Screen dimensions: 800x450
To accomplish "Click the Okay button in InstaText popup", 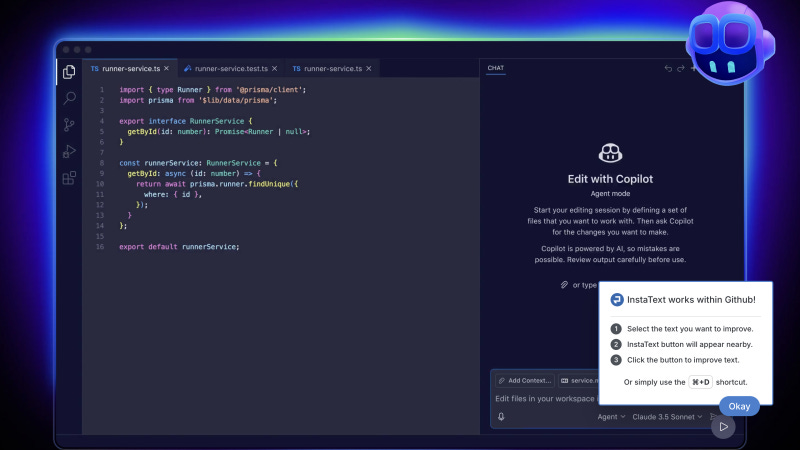I will (x=739, y=406).
